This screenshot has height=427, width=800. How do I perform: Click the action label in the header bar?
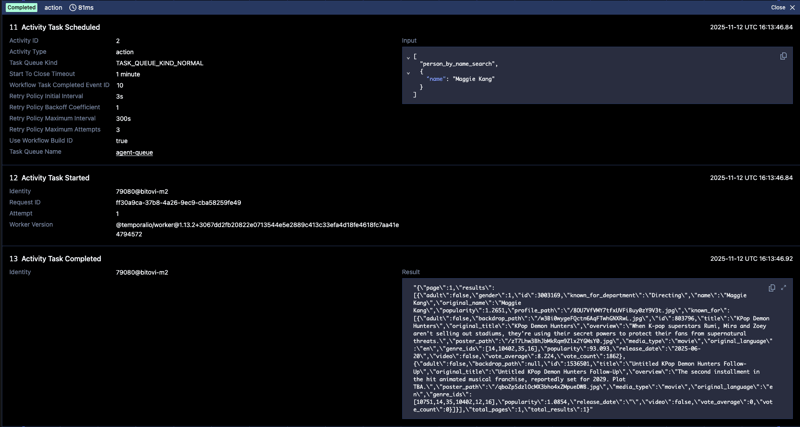point(53,8)
